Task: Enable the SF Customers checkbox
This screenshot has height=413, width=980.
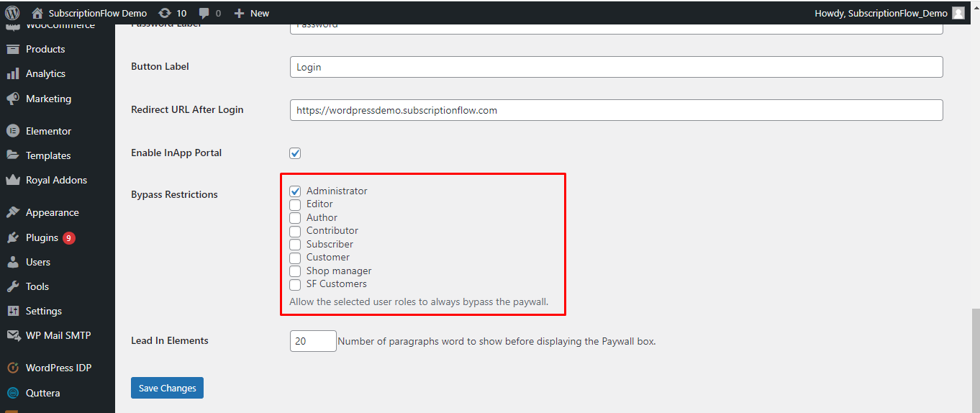Action: click(x=295, y=284)
